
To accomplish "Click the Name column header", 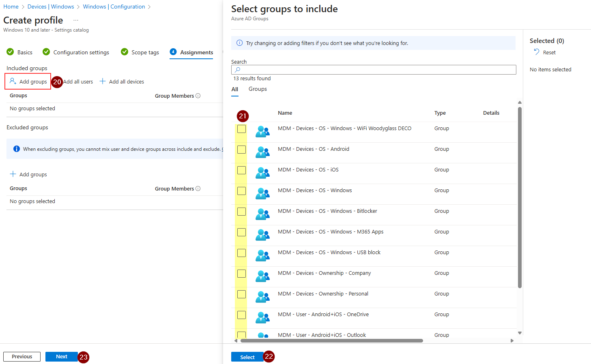I will pos(285,113).
